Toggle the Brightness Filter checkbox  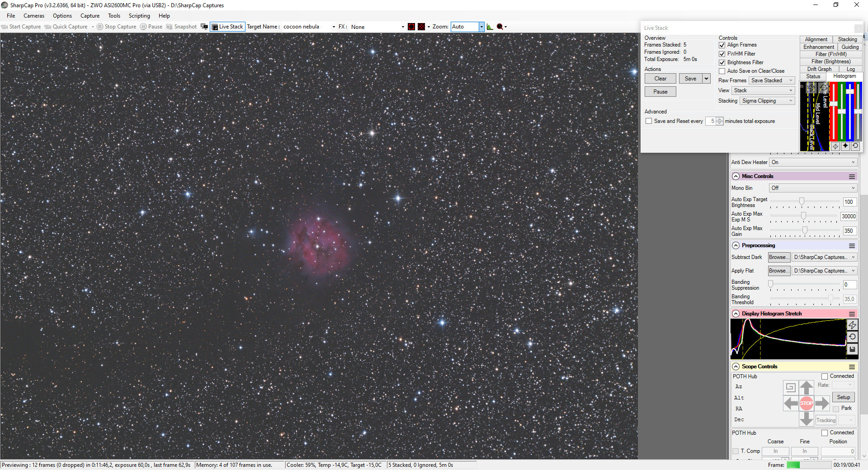click(x=722, y=62)
